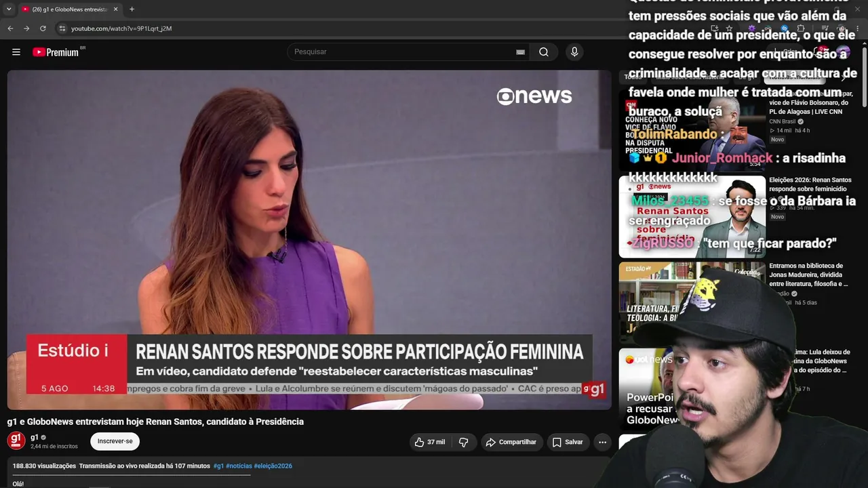This screenshot has height=488, width=868.
Task: Select the g1 e GloboNews browser tab
Action: coord(69,9)
